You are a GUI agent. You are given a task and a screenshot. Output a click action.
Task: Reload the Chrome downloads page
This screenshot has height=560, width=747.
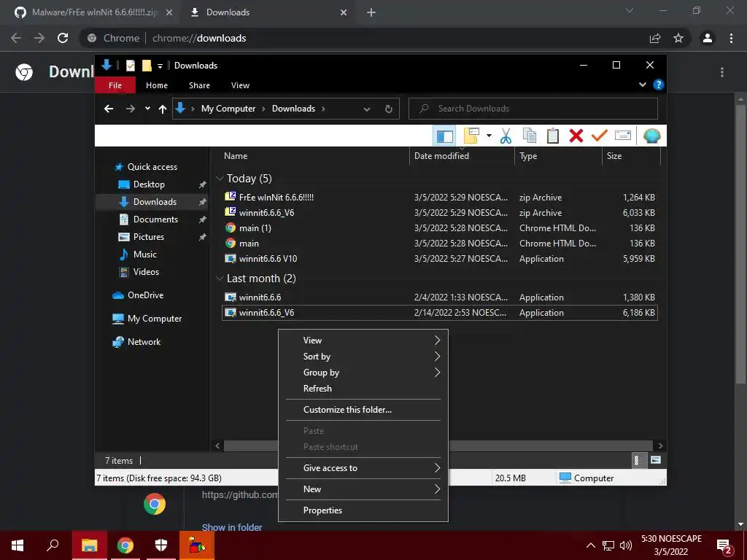[63, 38]
